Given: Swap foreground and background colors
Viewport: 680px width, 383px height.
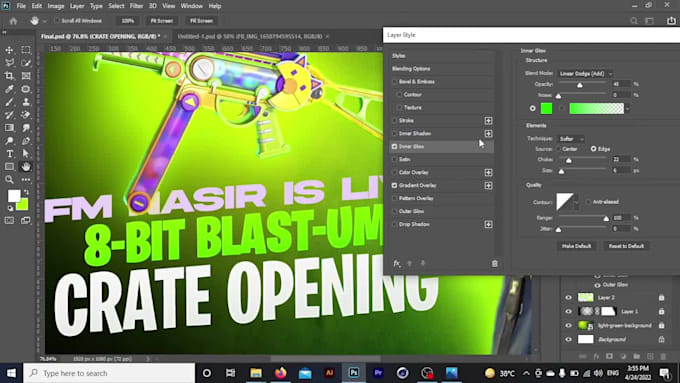Looking at the screenshot, I should pos(26,192).
